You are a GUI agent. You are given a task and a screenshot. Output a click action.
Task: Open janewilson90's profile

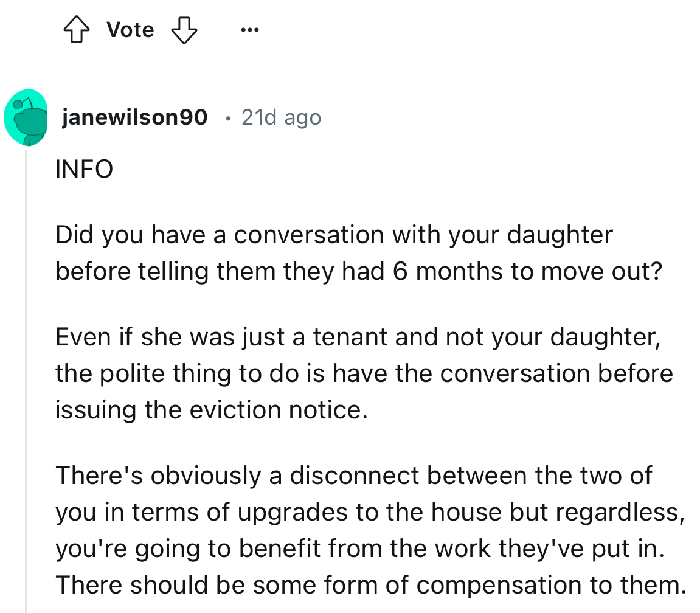tap(134, 117)
